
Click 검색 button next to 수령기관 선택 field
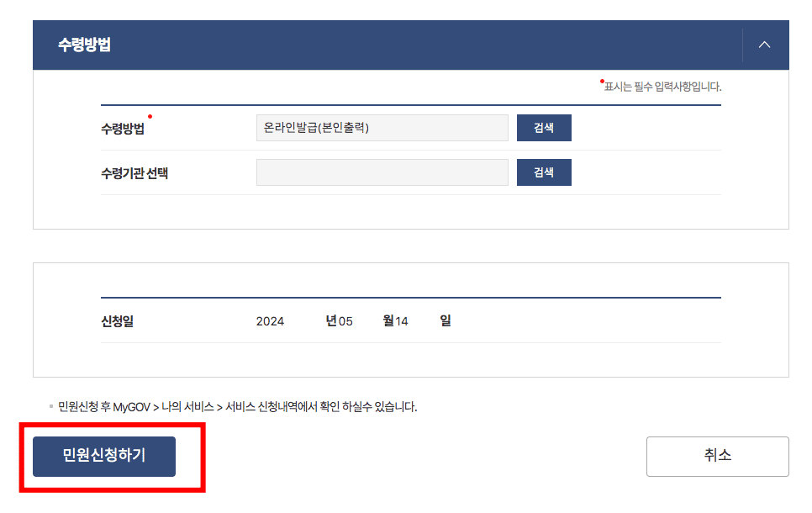[544, 172]
